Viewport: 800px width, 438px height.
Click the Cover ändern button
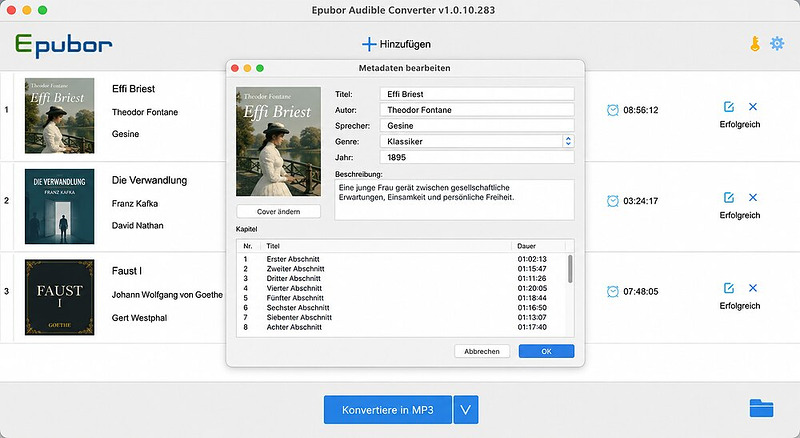(x=279, y=211)
